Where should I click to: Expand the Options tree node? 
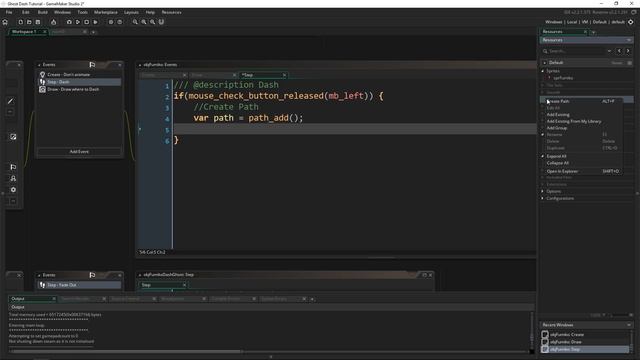pyautogui.click(x=543, y=191)
